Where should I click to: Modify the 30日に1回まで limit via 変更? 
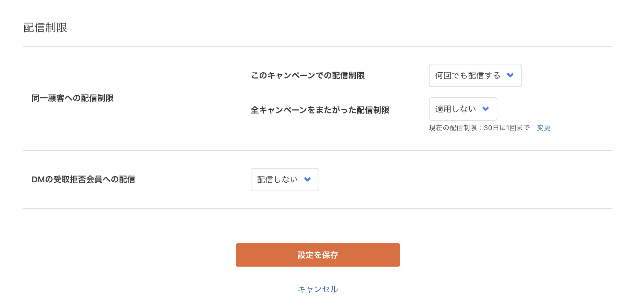[x=544, y=127]
